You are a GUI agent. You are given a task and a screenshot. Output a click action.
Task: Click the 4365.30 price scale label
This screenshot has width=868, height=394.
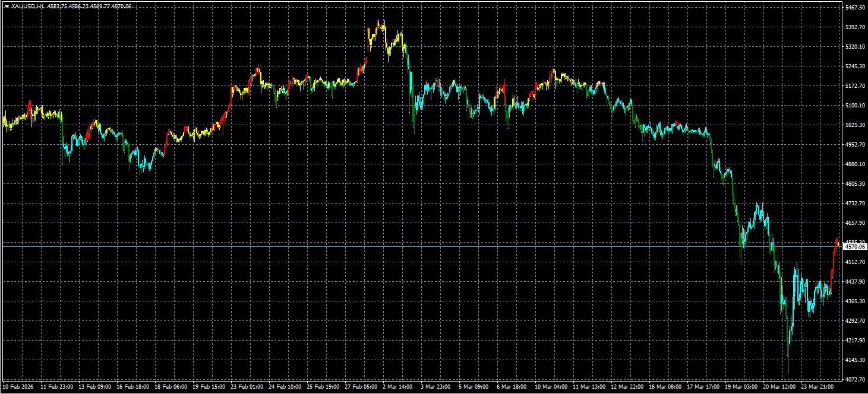click(x=854, y=301)
